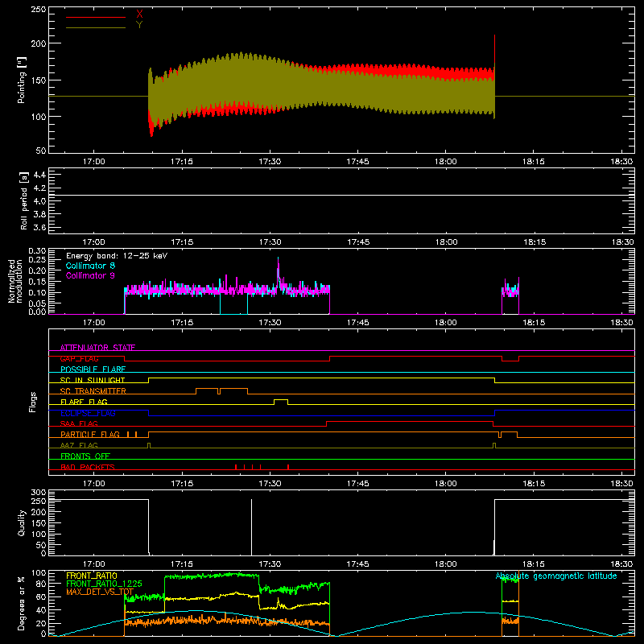
Task: Click the SC_IN_SUNLIGHT flag label
Action: click(x=93, y=380)
